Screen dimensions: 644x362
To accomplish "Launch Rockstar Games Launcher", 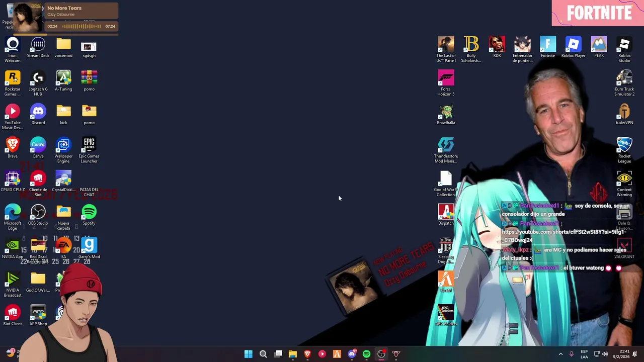I will coord(13,83).
